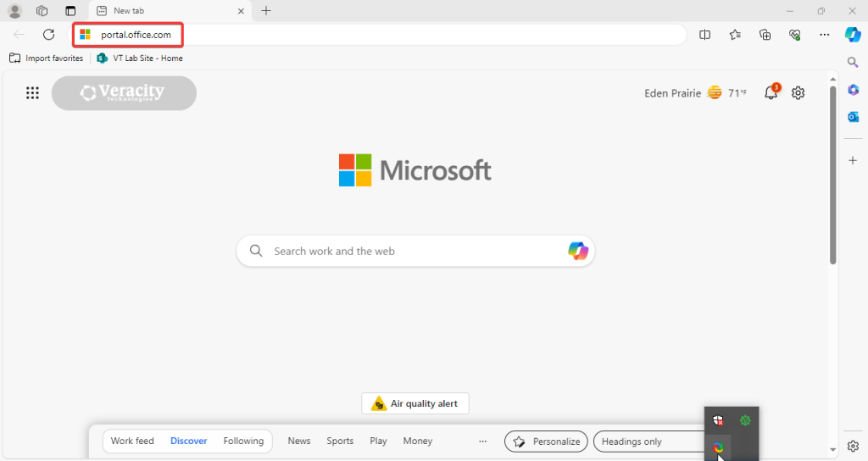Click the Copilot icon in search box
The width and height of the screenshot is (868, 461).
pyautogui.click(x=578, y=251)
